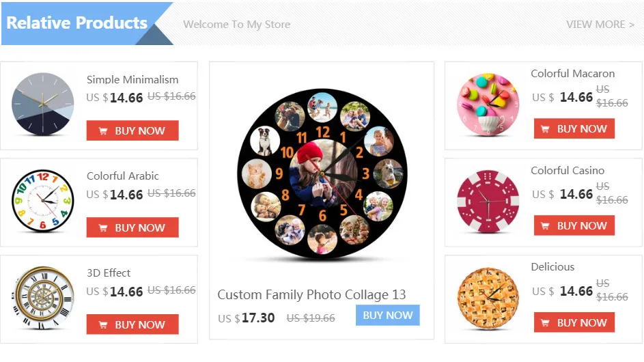This screenshot has height=362, width=644.
Task: Open the Custom Family Photo Collage clock image
Action: pos(322,172)
